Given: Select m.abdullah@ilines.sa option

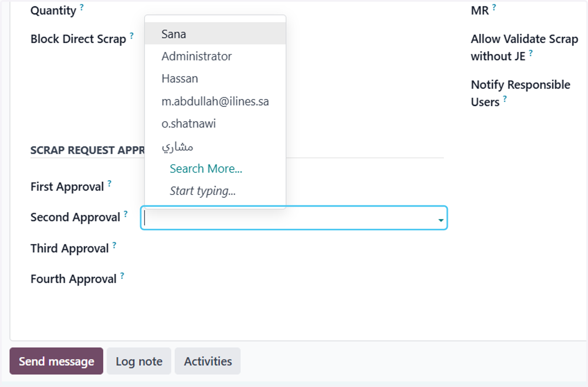Looking at the screenshot, I should [x=215, y=101].
